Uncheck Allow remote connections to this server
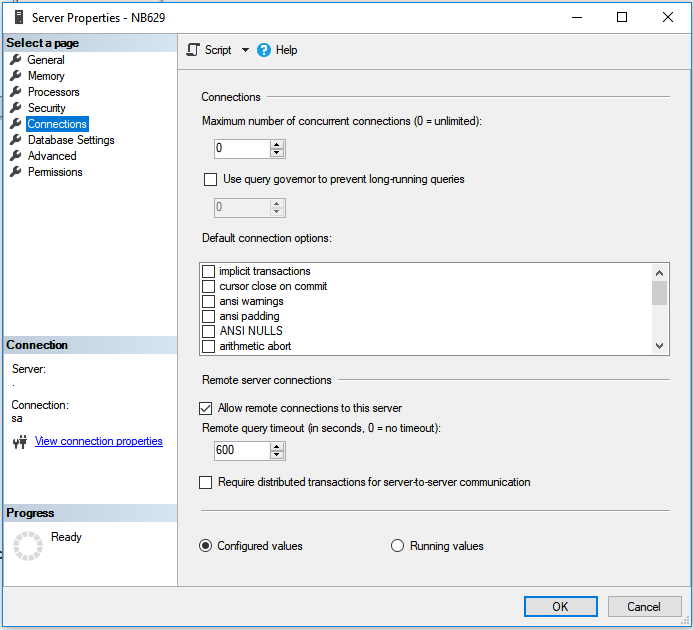The height and width of the screenshot is (630, 693). [x=206, y=408]
